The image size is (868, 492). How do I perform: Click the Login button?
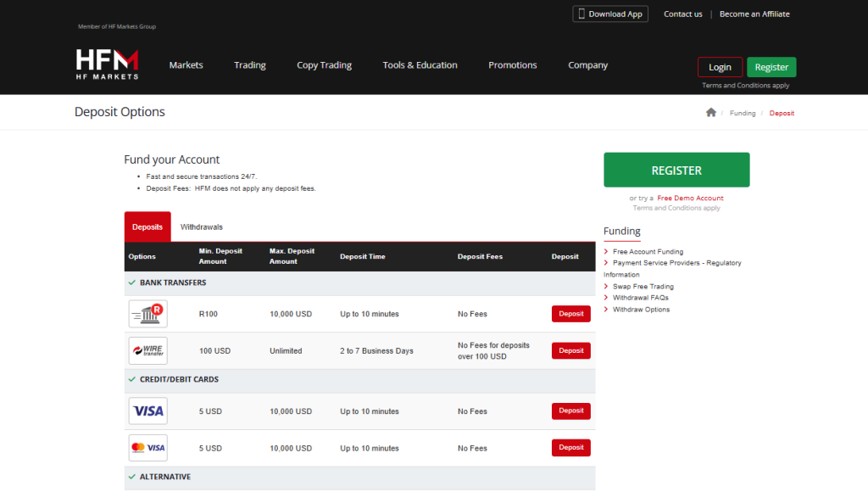(x=720, y=67)
